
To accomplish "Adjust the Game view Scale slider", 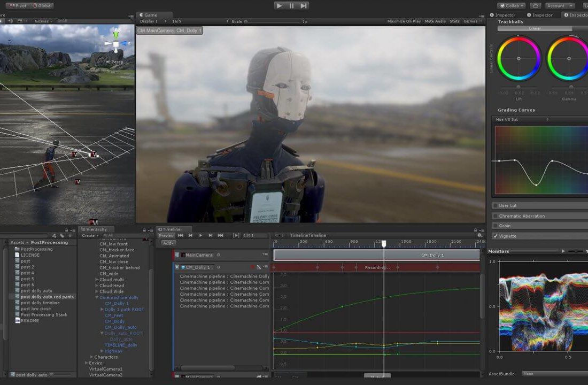I will click(x=274, y=22).
